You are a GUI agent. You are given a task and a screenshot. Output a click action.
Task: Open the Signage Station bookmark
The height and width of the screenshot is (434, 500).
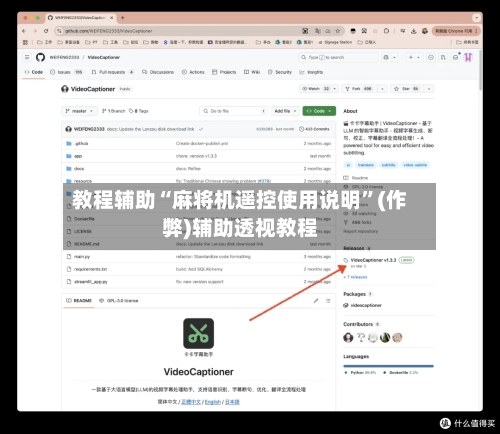pos(335,42)
